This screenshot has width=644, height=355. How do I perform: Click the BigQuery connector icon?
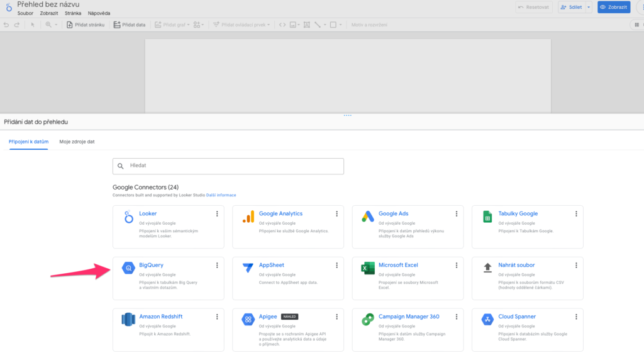click(128, 268)
